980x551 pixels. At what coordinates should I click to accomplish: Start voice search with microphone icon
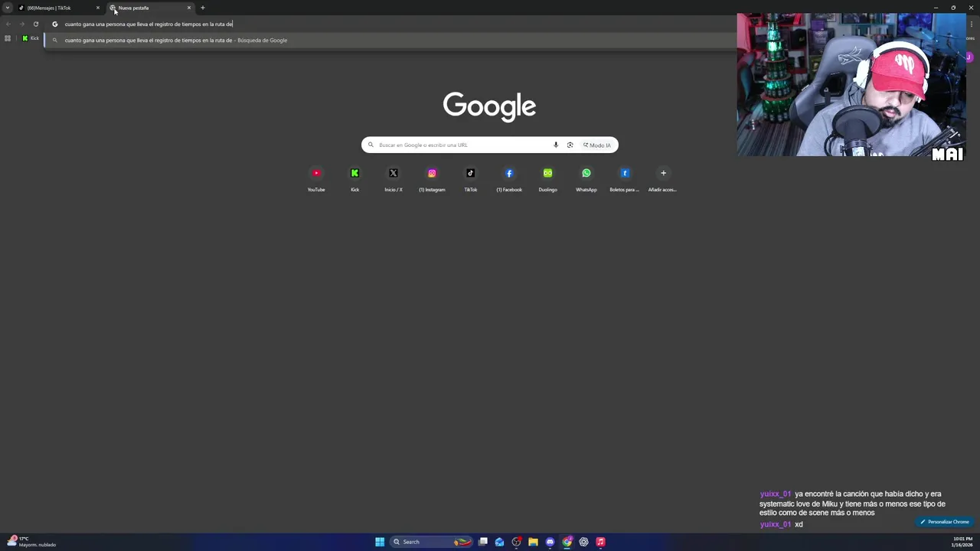pos(556,145)
